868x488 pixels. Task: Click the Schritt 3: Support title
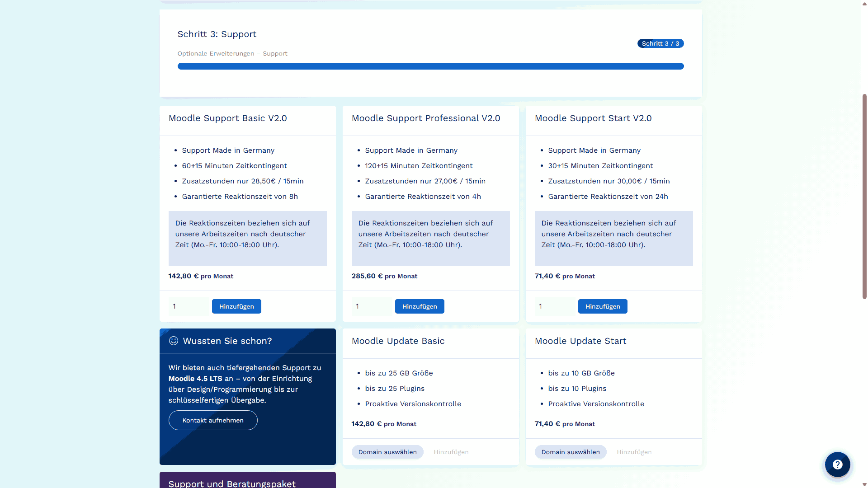[217, 34]
